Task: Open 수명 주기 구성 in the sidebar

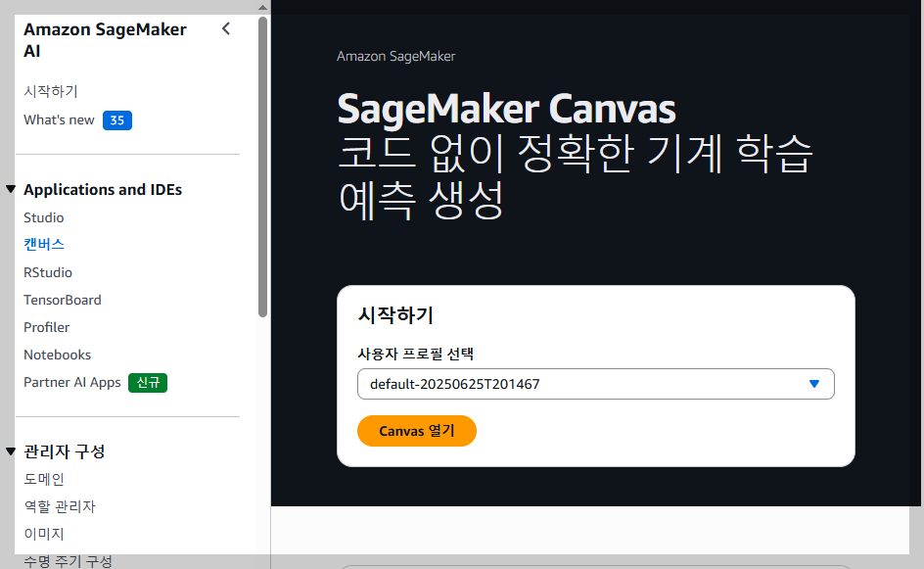Action: click(x=68, y=561)
